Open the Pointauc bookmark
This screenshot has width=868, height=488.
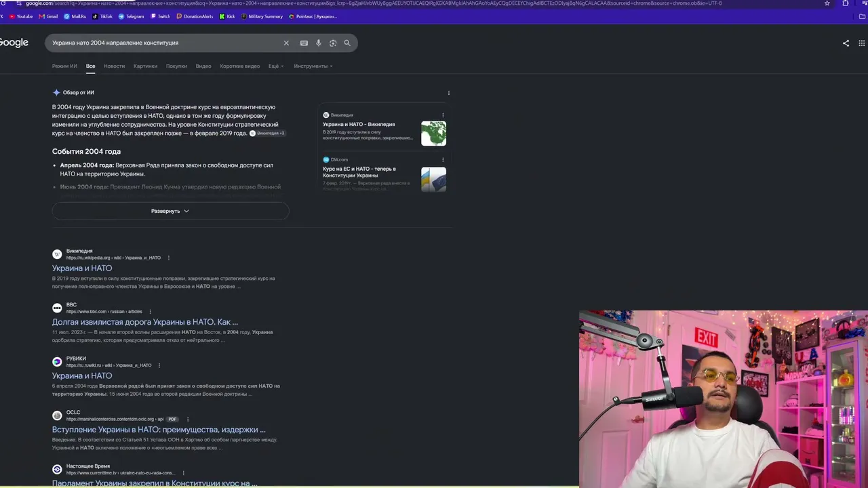click(x=313, y=16)
